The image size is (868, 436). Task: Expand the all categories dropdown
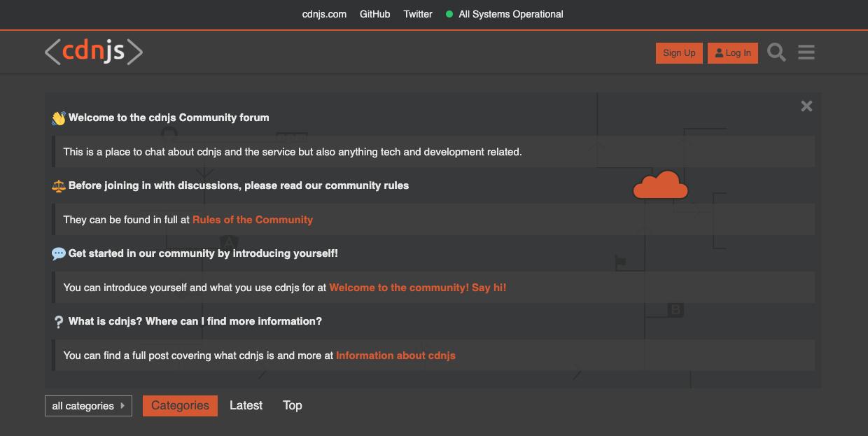[x=88, y=406]
